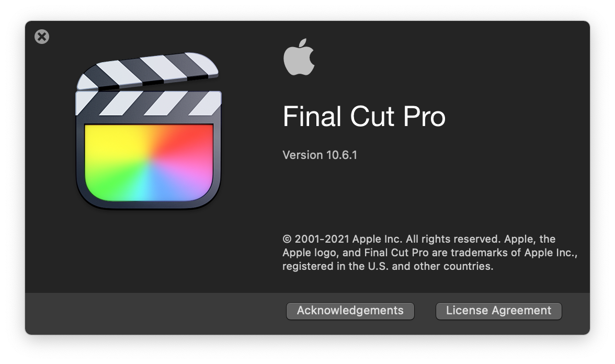This screenshot has height=364, width=615.
Task: Click the empty gray bar left of Acknowledgements
Action: (x=156, y=313)
